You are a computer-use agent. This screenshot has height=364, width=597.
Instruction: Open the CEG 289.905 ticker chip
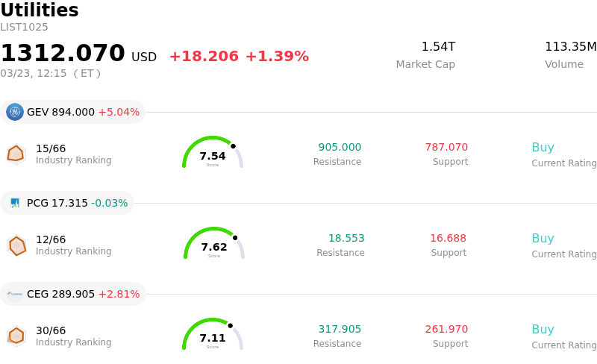(73, 294)
